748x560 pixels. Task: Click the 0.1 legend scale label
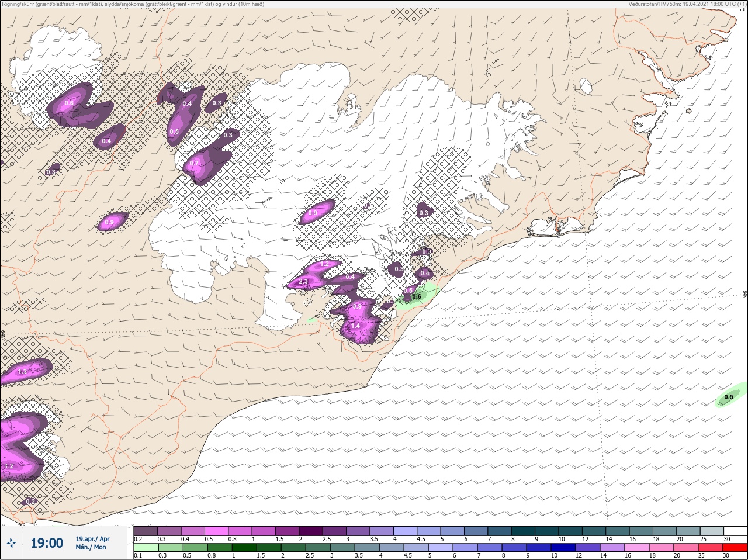(138, 556)
